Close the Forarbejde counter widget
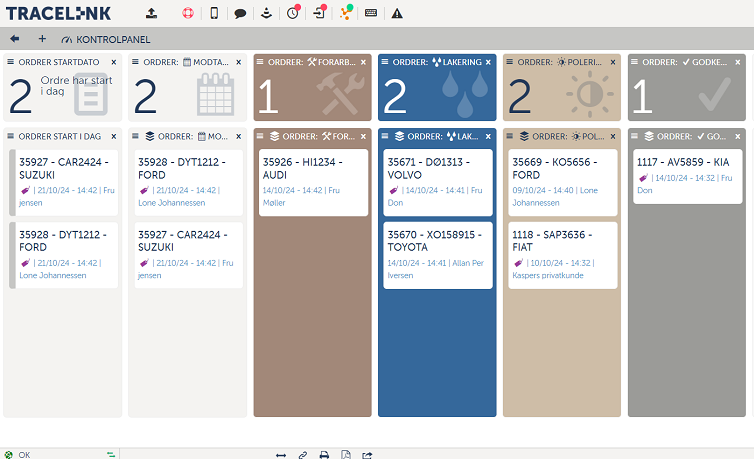The height and width of the screenshot is (459, 754). coord(363,62)
